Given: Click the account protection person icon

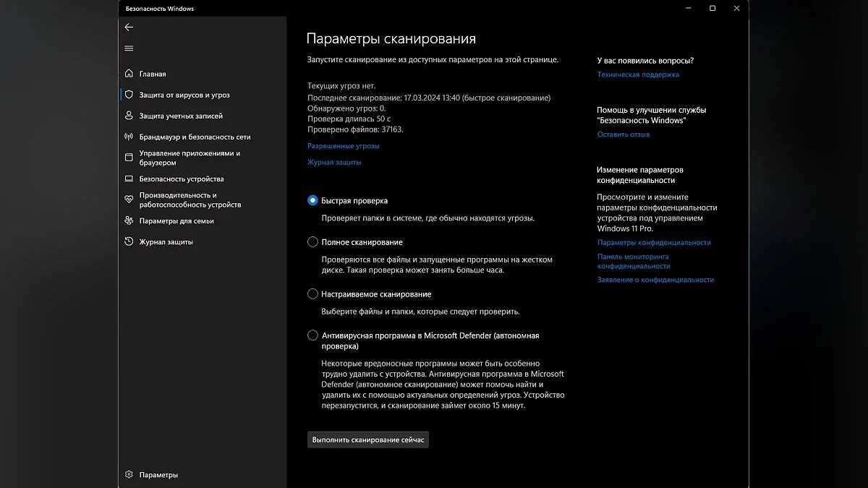Looking at the screenshot, I should click(129, 116).
